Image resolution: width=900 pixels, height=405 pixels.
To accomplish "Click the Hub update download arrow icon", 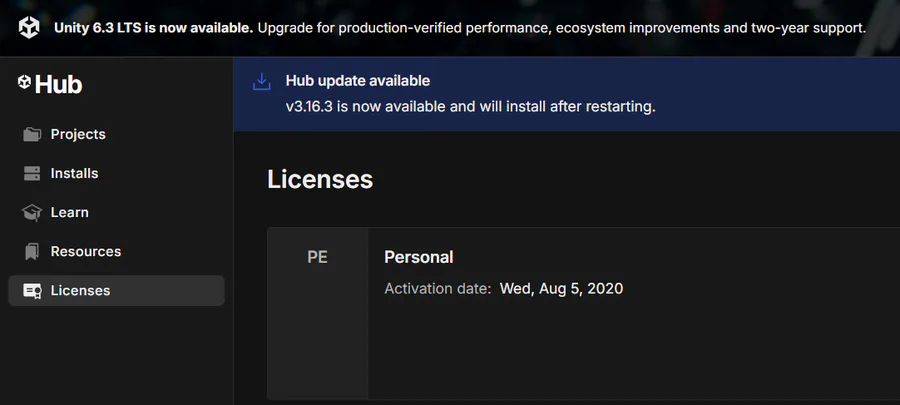I will 261,82.
